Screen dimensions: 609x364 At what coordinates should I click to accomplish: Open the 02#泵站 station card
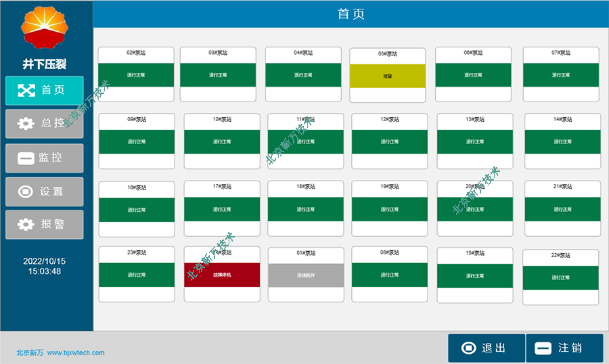coord(136,74)
